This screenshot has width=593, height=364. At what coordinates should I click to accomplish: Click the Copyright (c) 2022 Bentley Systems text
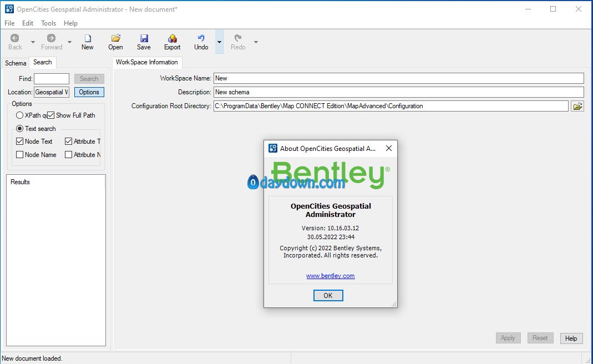point(331,251)
